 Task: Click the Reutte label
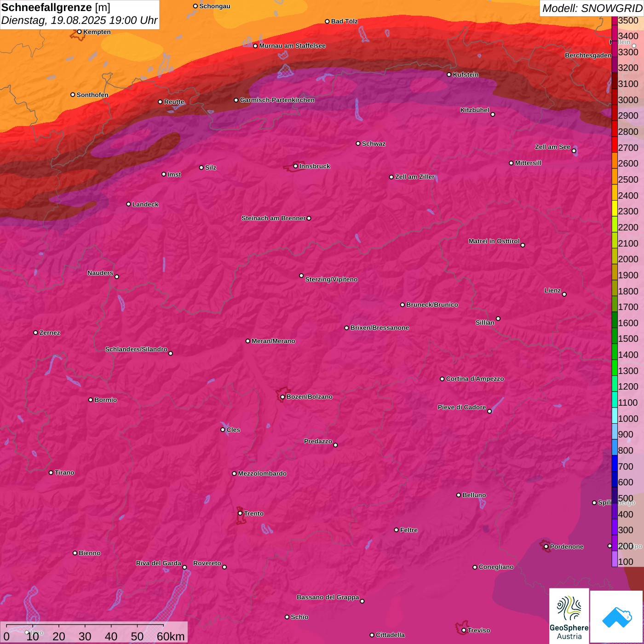(174, 102)
